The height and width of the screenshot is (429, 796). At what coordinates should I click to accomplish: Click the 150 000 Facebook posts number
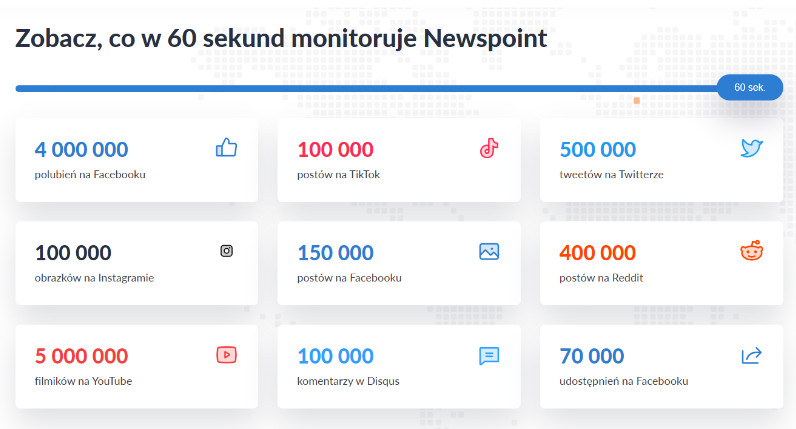tap(335, 253)
